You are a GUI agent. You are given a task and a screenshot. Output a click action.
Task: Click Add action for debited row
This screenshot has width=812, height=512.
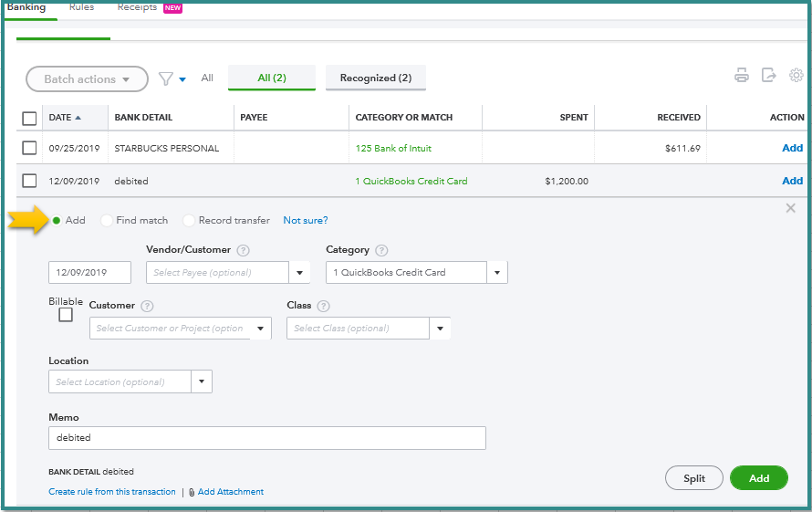point(792,181)
